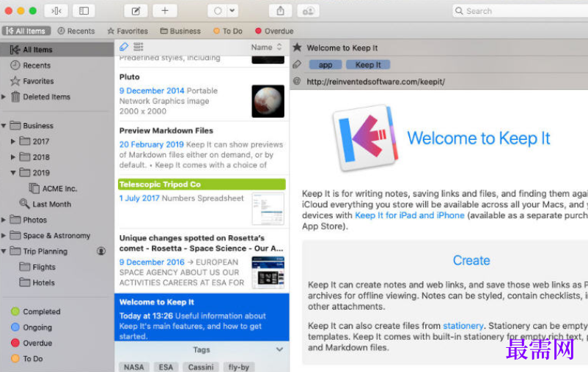Select the Rosetta comet web link item
The height and width of the screenshot is (372, 588).
pos(202,261)
